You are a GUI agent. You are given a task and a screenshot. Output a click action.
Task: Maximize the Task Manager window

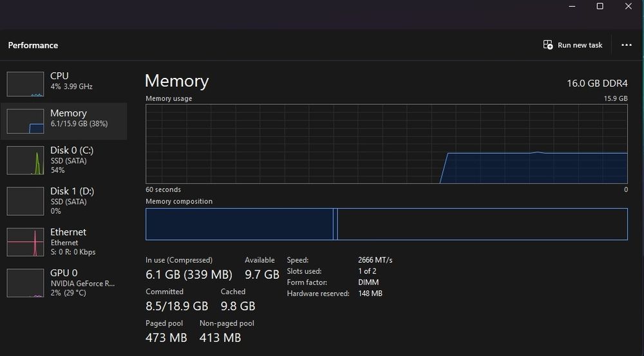point(600,6)
